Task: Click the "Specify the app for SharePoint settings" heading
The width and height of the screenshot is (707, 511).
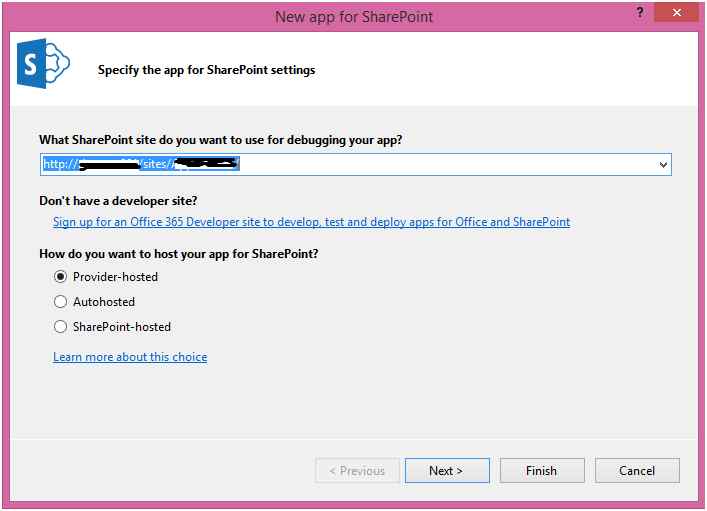Action: coord(207,70)
